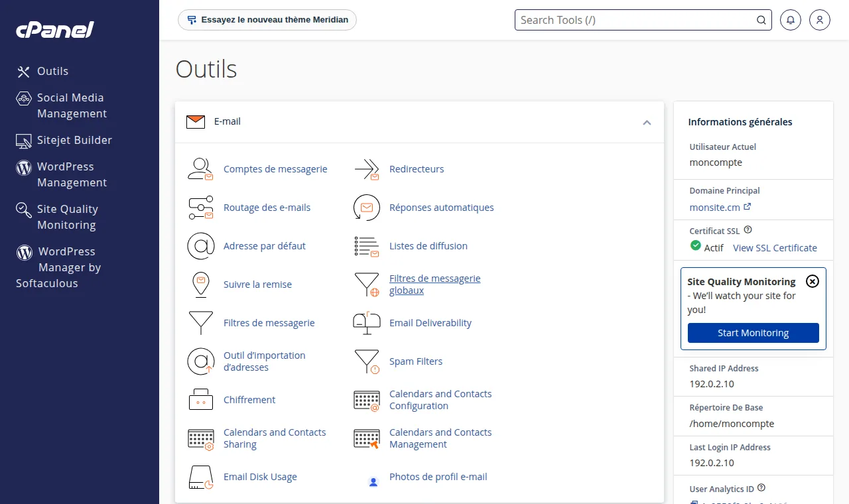Screen dimensions: 849x504
Task: Dismiss the Site Quality Monitoring card
Action: (813, 281)
